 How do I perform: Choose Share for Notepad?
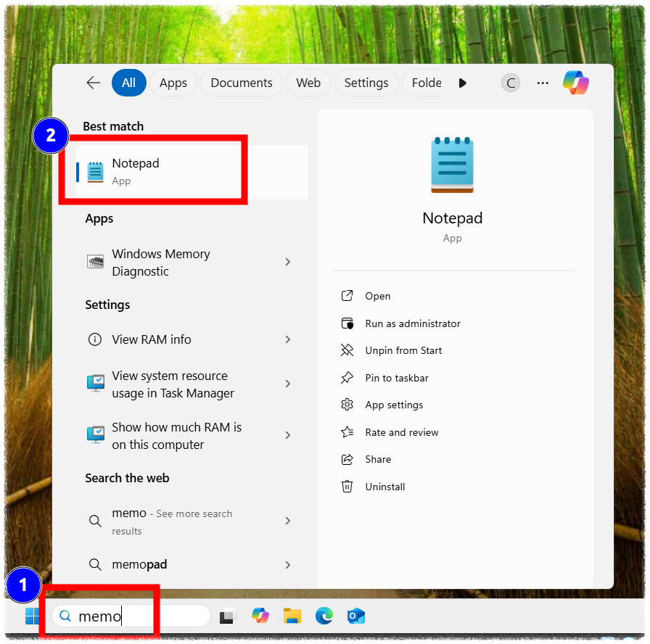pos(452,460)
